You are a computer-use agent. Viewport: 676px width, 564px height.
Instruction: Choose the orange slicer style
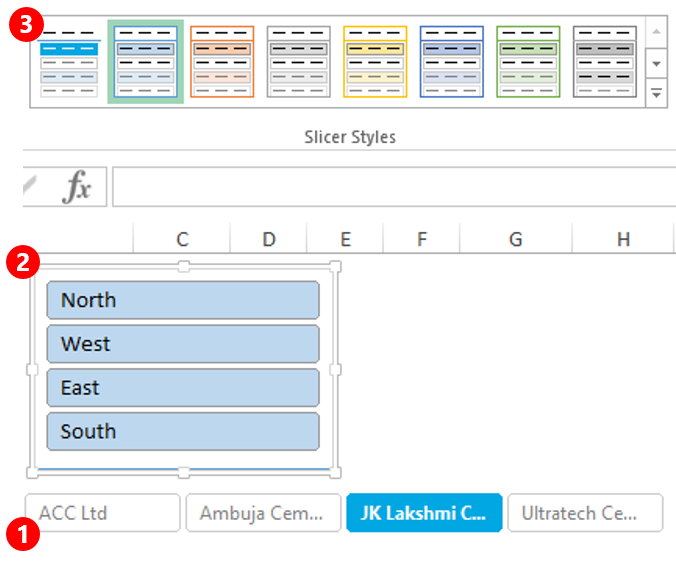pos(222,62)
